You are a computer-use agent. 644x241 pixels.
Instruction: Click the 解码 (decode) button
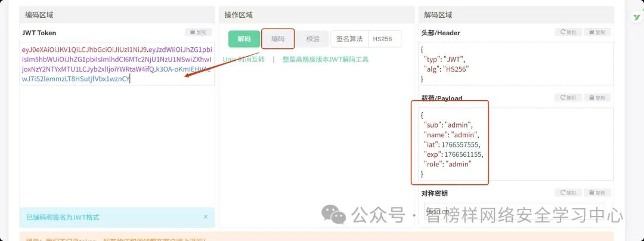click(244, 39)
